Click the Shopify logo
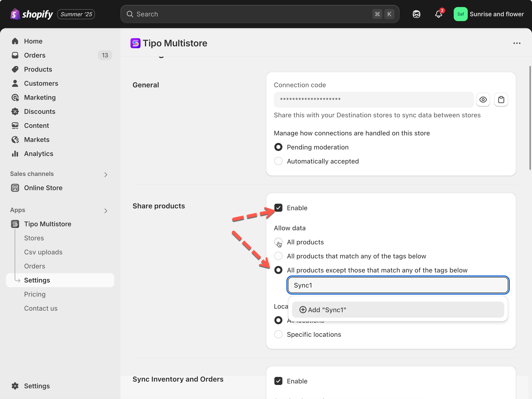This screenshot has height=399, width=532. (32, 14)
